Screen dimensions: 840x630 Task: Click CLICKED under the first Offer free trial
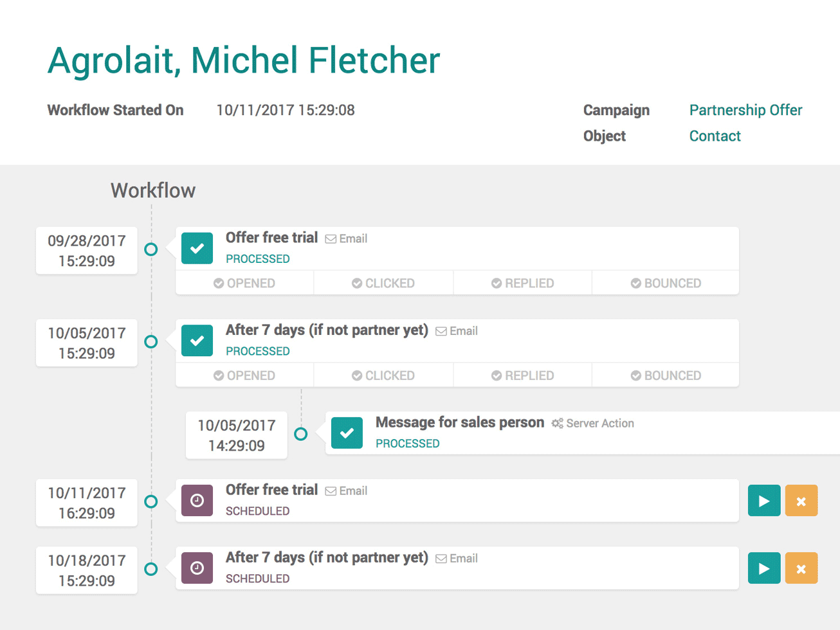tap(383, 283)
